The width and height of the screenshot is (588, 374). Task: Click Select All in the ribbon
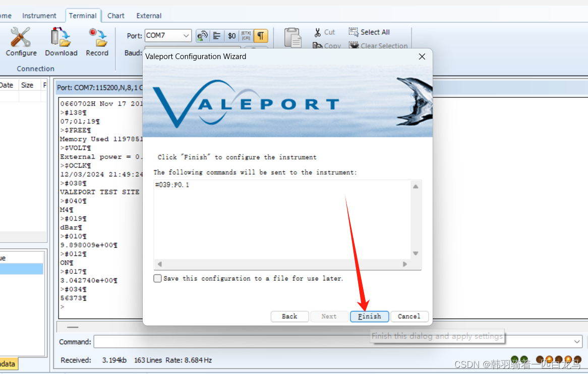coord(369,32)
